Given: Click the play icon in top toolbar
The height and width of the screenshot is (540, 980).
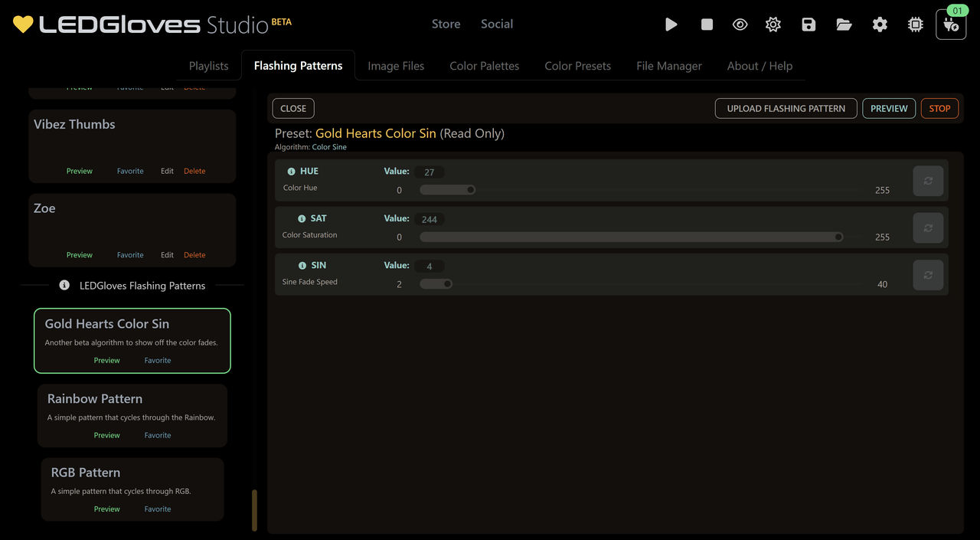Looking at the screenshot, I should click(671, 25).
